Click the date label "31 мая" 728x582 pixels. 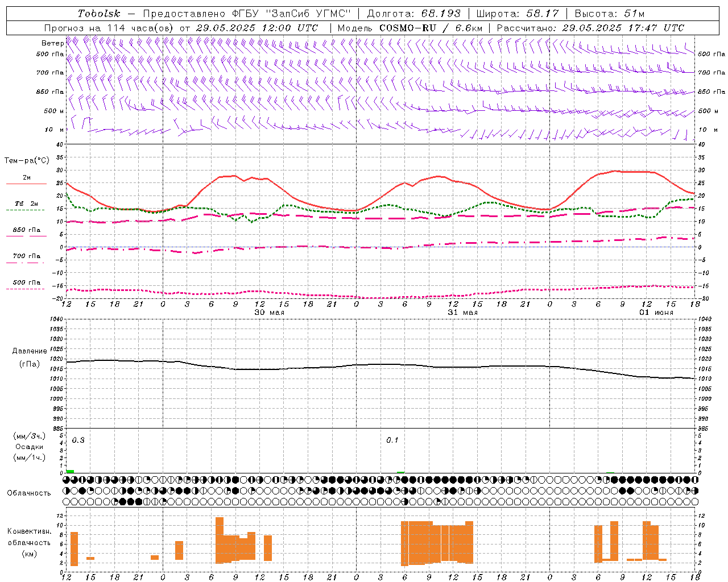(x=462, y=313)
